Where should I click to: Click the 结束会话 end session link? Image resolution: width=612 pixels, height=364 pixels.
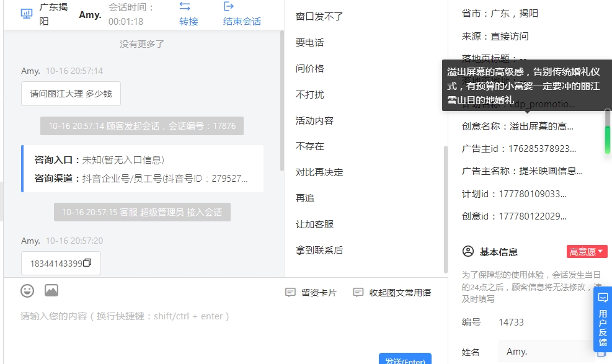point(242,22)
